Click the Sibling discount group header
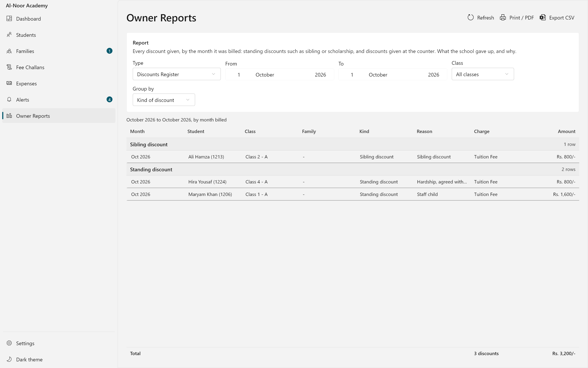 coord(353,144)
